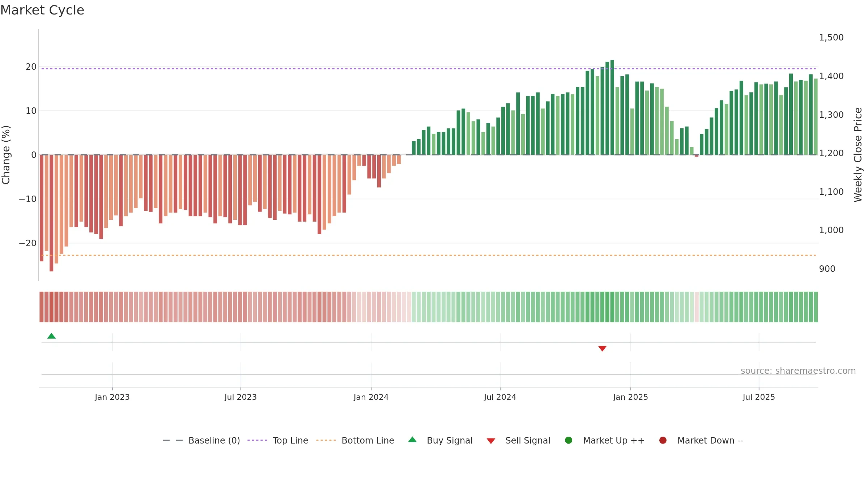Click the 20 tick on Change axis
Screen dimensions: 868x488
pyautogui.click(x=31, y=67)
